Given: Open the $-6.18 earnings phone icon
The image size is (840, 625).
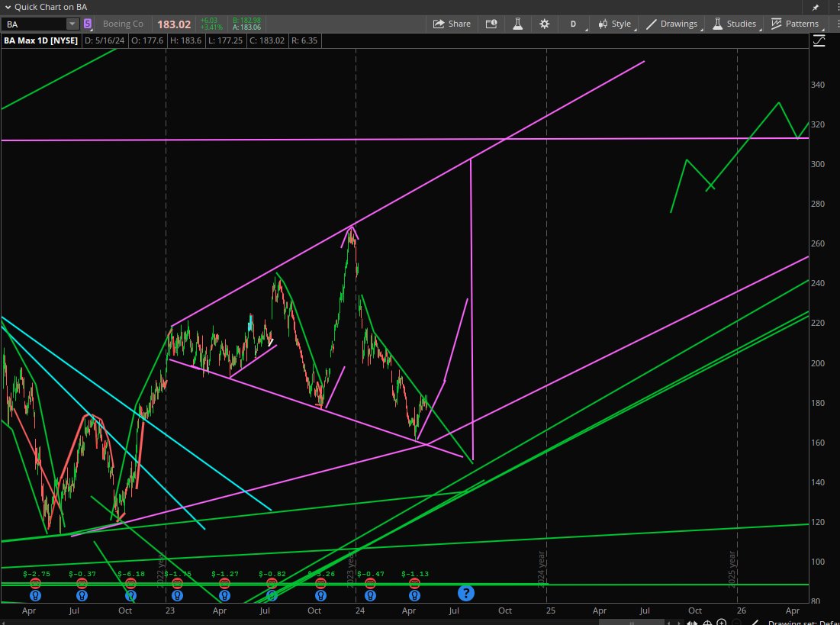Looking at the screenshot, I should pyautogui.click(x=130, y=583).
